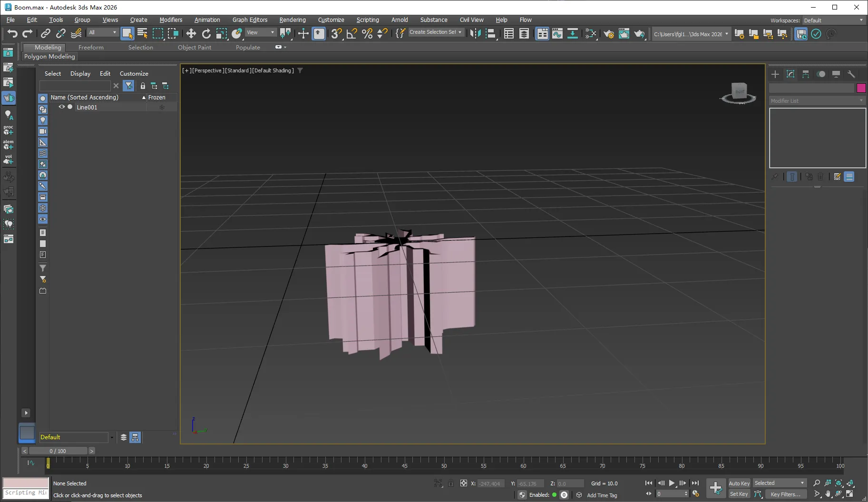Expand the Modifier List dropdown
The height and width of the screenshot is (502, 868).
click(817, 101)
